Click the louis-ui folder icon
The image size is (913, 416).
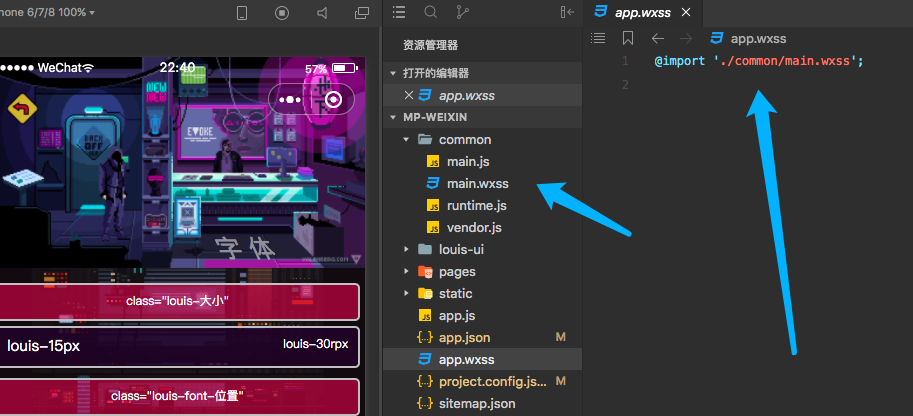426,249
